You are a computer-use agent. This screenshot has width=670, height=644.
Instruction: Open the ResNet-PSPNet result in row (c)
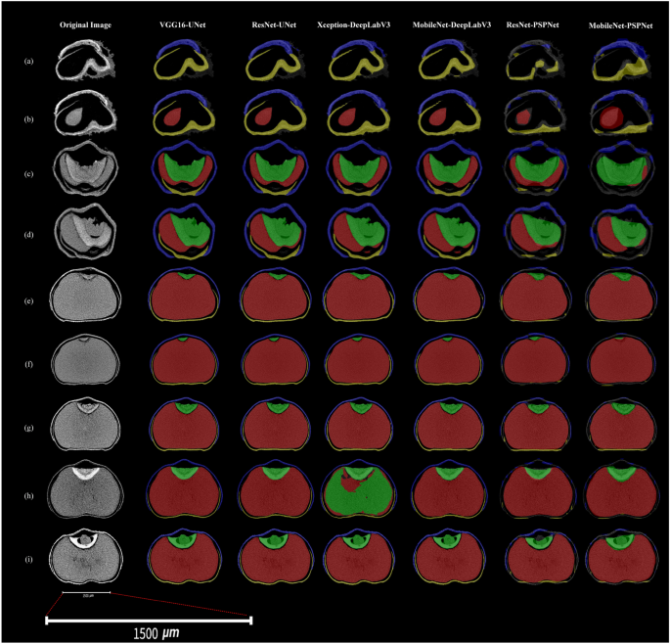coord(537,168)
